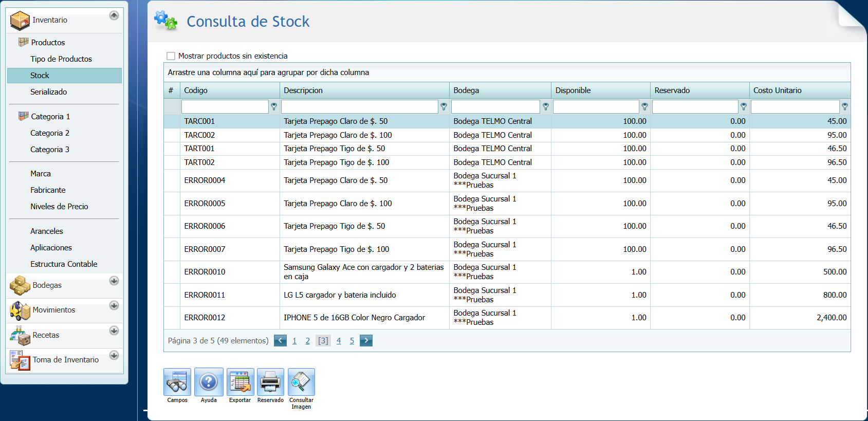Click the Costo Unitario filter funnel icon
Image resolution: width=868 pixels, height=421 pixels.
coord(845,106)
